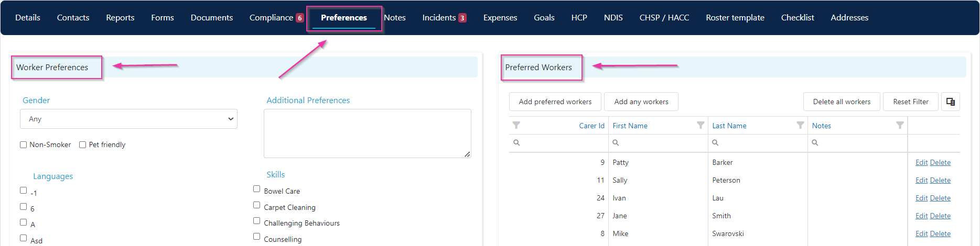Check the language option 6
Screen dimensions: 980x246
coord(23,206)
